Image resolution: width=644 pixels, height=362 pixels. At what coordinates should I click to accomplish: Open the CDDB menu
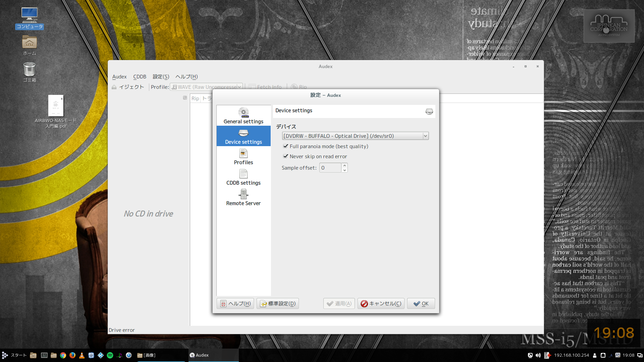coord(140,77)
